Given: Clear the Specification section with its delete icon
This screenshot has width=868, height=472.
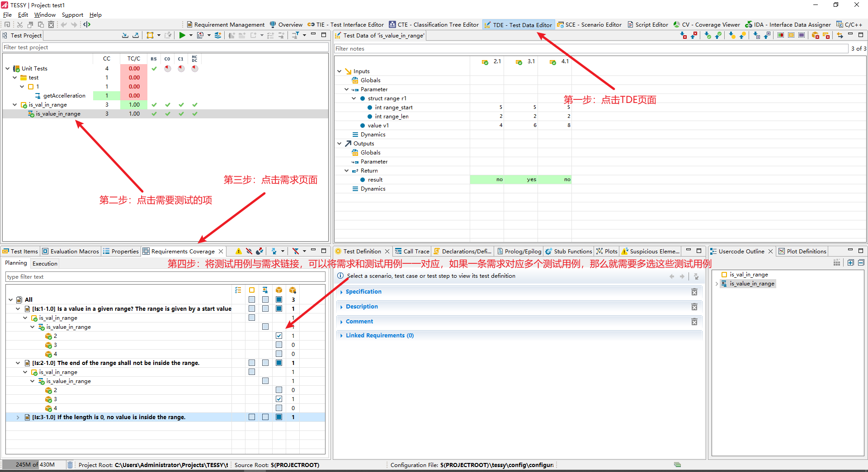Looking at the screenshot, I should click(x=694, y=292).
